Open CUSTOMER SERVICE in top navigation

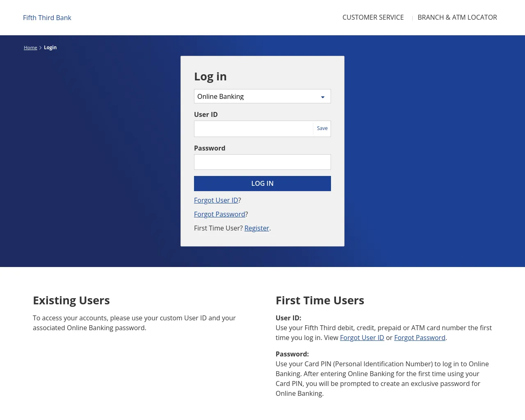click(373, 17)
